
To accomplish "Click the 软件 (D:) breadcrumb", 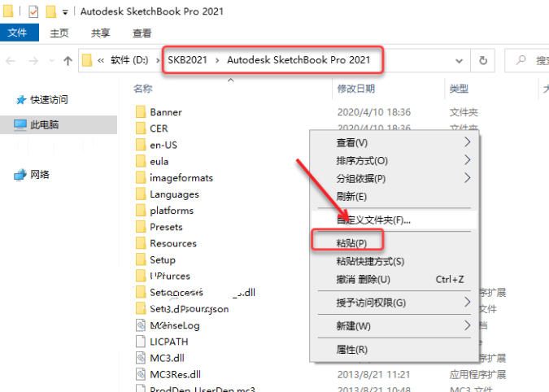I will coord(129,60).
